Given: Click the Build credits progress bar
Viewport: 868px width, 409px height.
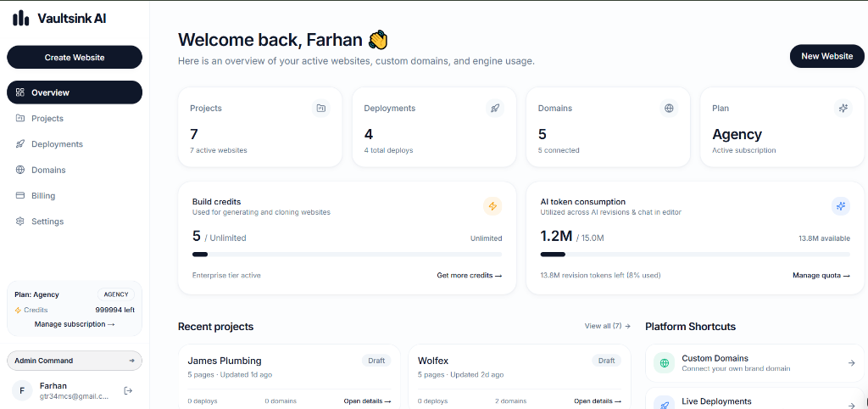Looking at the screenshot, I should tap(347, 255).
